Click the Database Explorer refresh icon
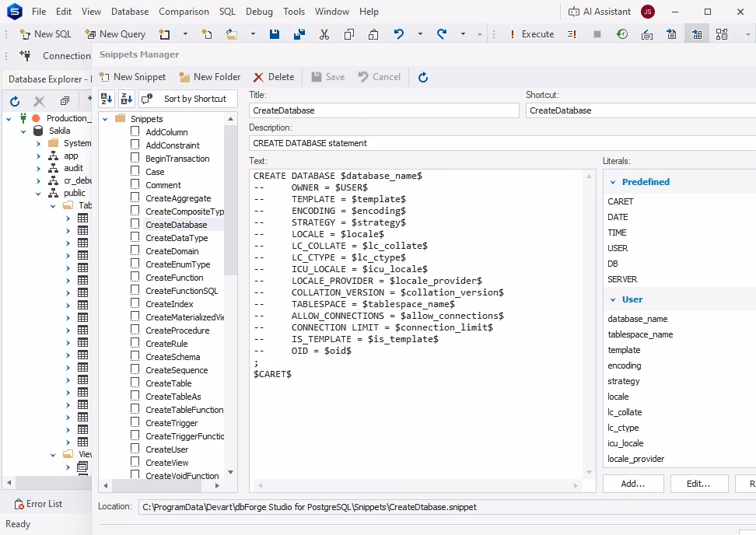This screenshot has height=535, width=756. click(15, 101)
